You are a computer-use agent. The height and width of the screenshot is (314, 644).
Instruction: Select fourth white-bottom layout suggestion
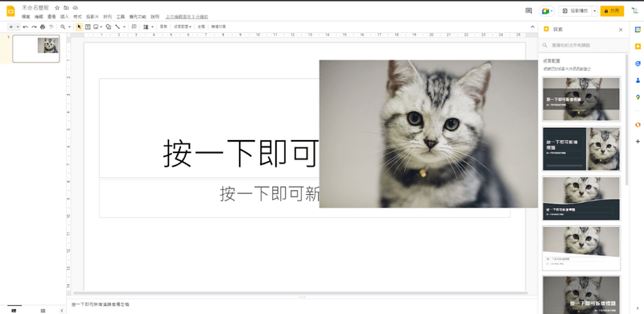(x=581, y=248)
